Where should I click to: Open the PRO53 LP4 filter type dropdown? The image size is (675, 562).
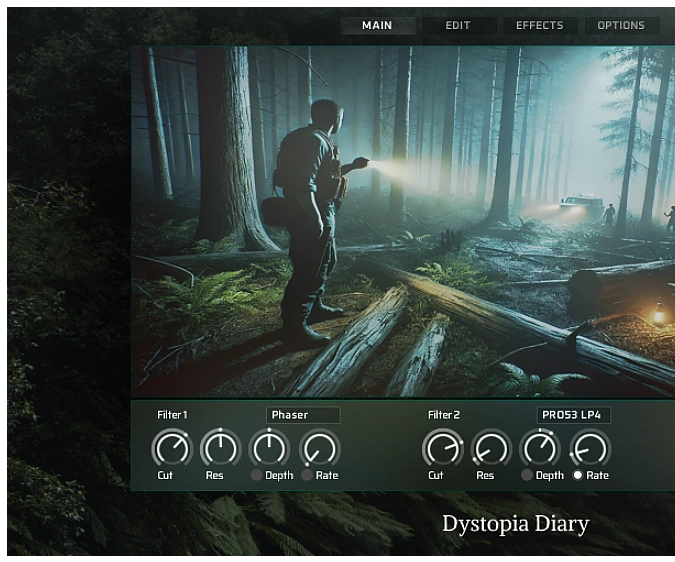click(574, 415)
